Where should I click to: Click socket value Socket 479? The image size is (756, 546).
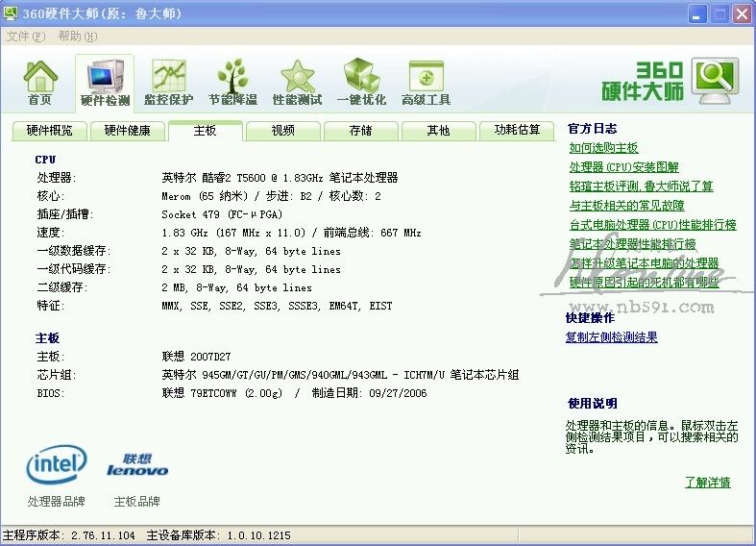click(222, 214)
